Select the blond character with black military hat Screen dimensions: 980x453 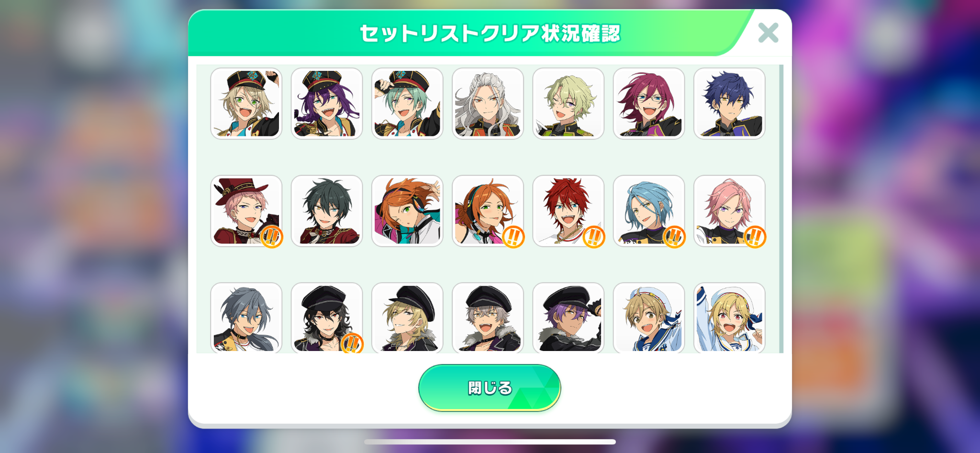(x=246, y=103)
